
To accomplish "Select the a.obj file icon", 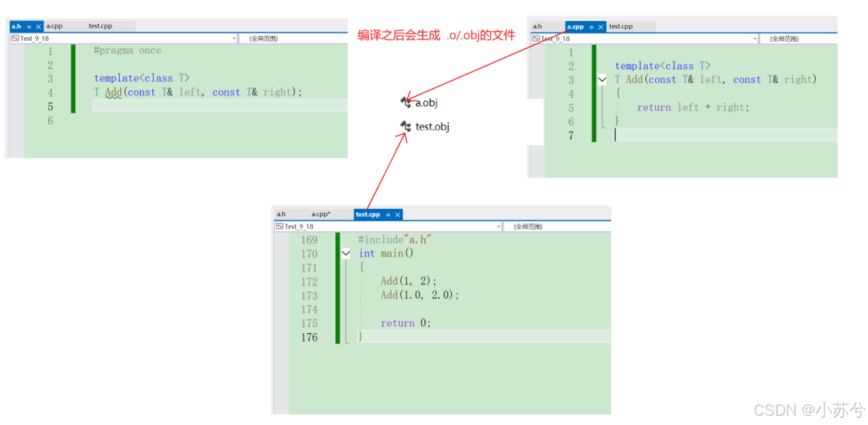I will pyautogui.click(x=406, y=102).
